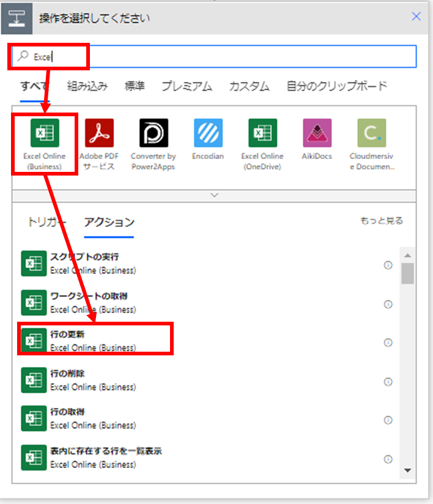Switch to the すべて tab
The image size is (433, 504).
point(35,86)
